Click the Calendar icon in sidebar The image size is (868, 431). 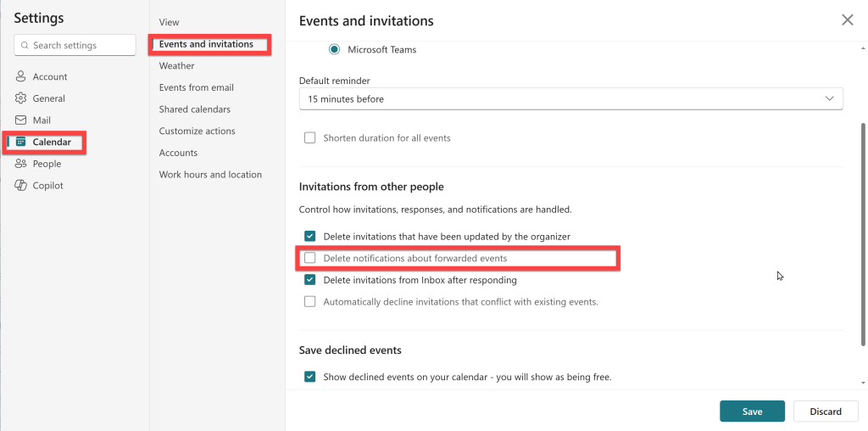pyautogui.click(x=20, y=142)
